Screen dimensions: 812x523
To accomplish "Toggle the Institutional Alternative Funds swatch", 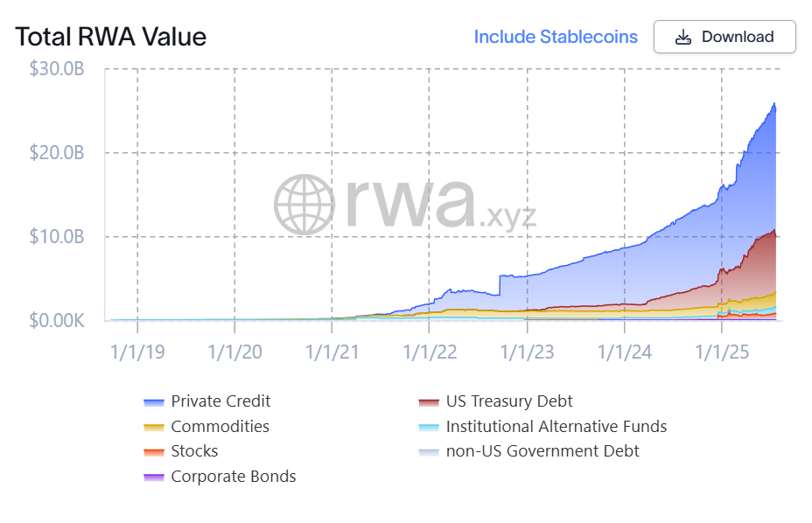I will click(x=429, y=427).
